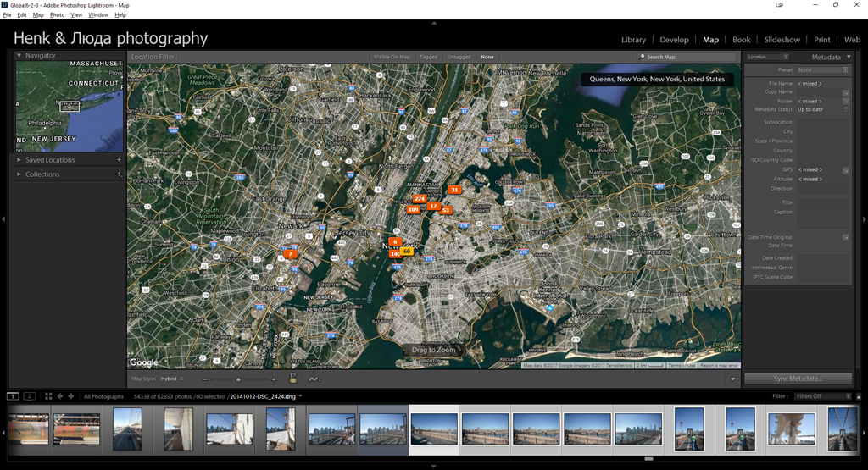Select the Tagged location filter
868x470 pixels.
coord(428,57)
